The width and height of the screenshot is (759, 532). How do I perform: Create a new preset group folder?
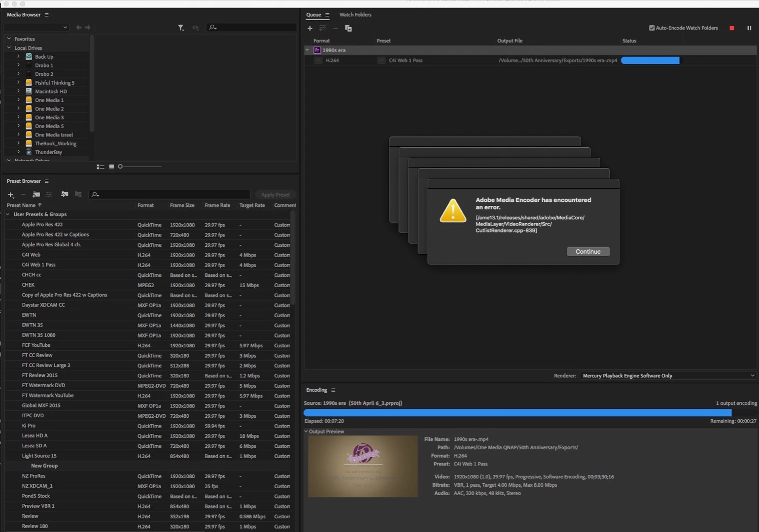36,195
